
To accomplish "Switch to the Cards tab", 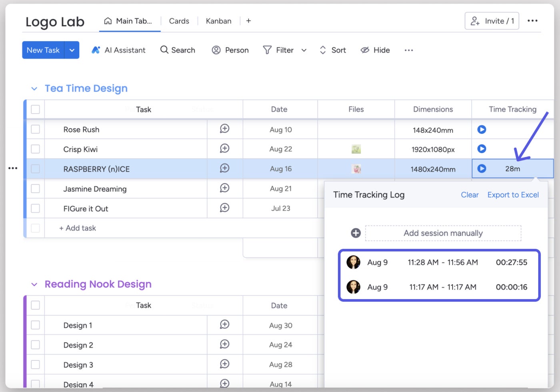I will pyautogui.click(x=179, y=21).
